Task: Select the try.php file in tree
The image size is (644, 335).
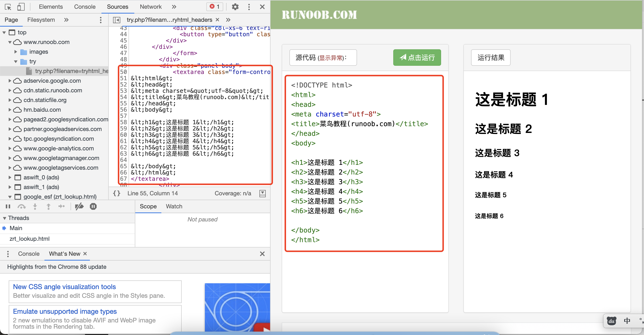Action: click(71, 71)
